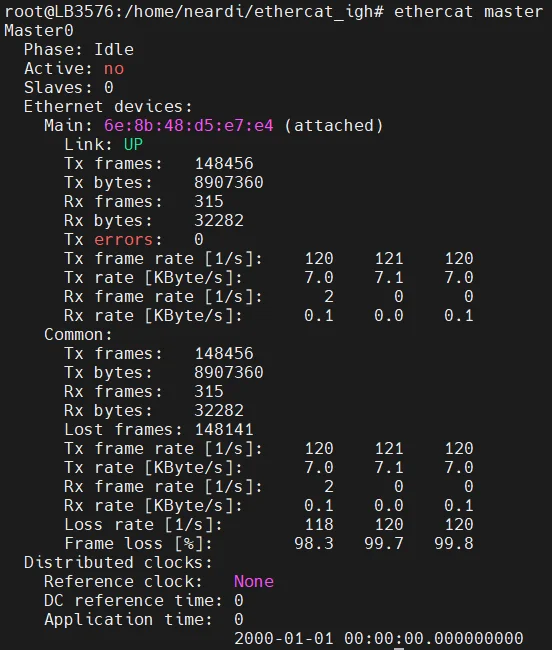This screenshot has width=552, height=650.
Task: Click the MAC address 6e:8b:48:d5:e7:e4
Action: point(189,126)
